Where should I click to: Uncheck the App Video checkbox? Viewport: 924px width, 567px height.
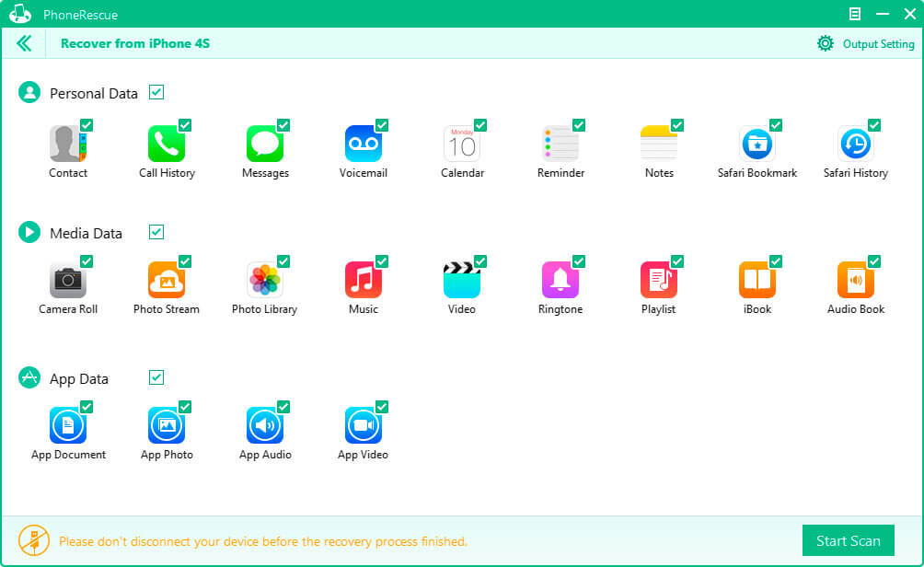tap(382, 407)
